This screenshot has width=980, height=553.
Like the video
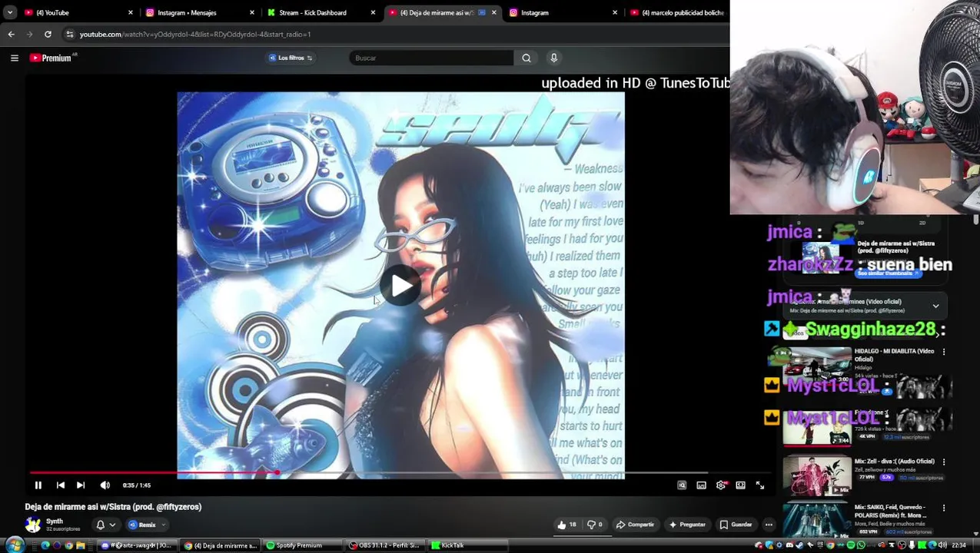click(566, 525)
